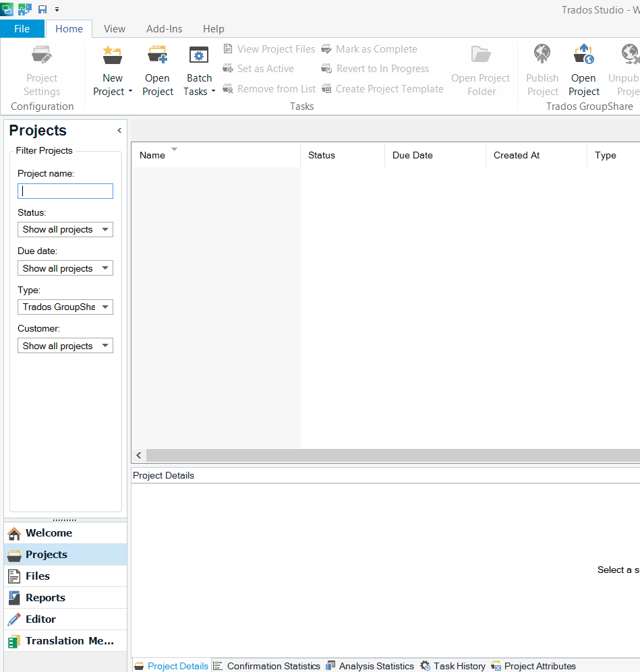This screenshot has width=640, height=672.
Task: Select the Task History tab
Action: pyautogui.click(x=453, y=665)
